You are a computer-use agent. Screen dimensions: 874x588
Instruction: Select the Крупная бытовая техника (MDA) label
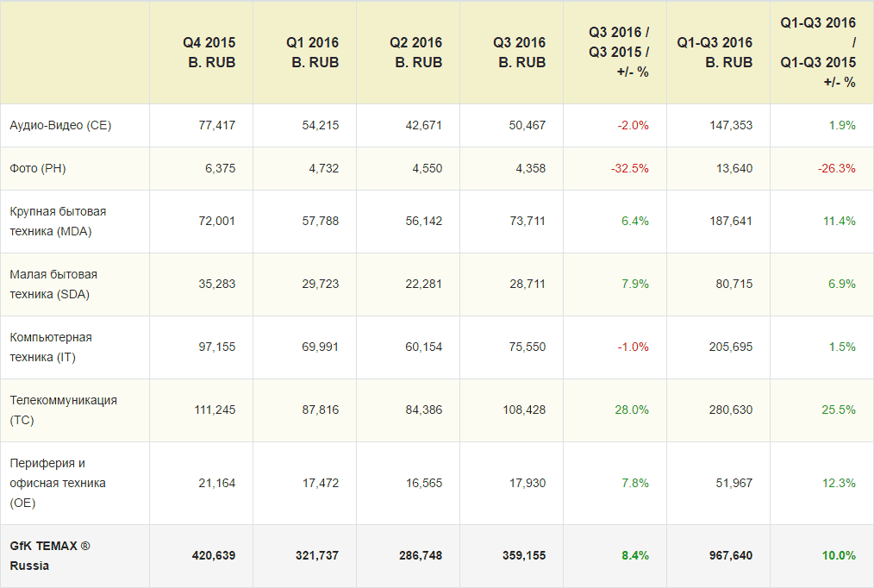pos(58,221)
